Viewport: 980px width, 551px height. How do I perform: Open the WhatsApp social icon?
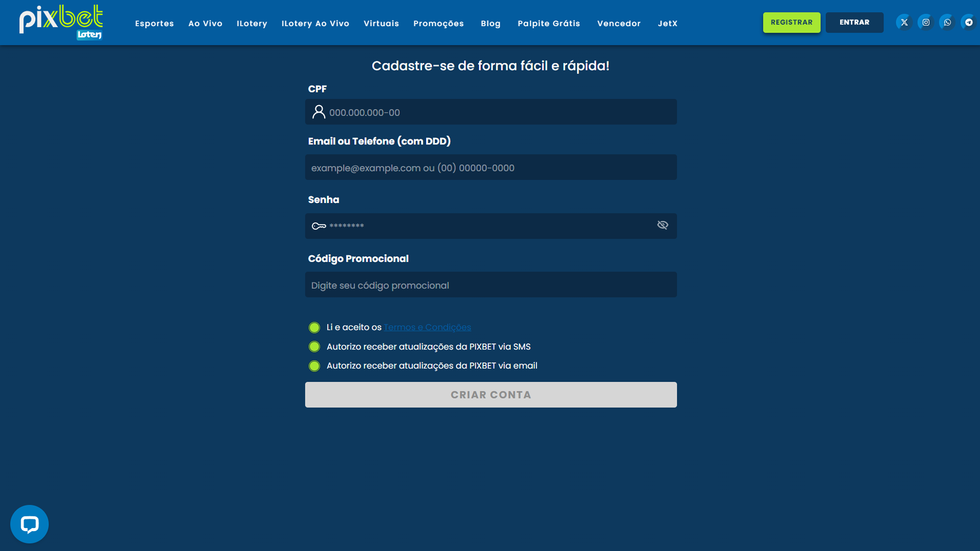pos(947,22)
